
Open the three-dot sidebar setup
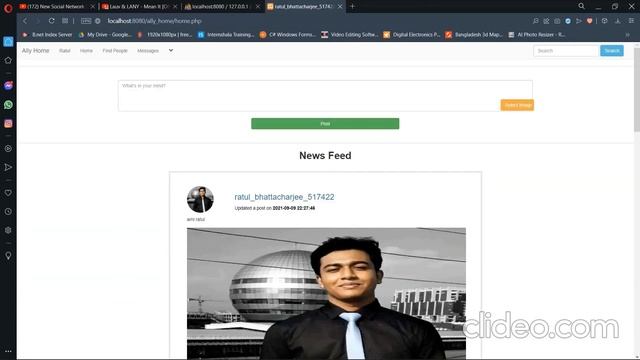[x=8, y=351]
